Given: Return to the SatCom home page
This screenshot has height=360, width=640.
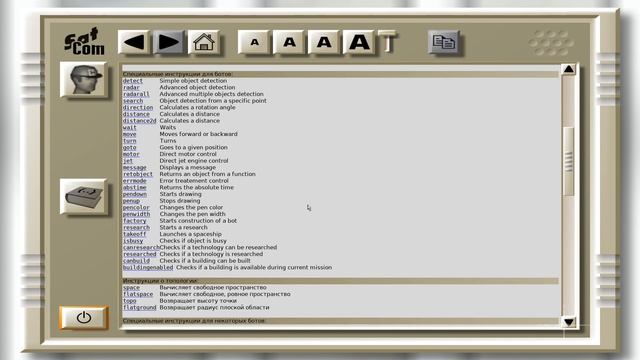Looking at the screenshot, I should (x=204, y=42).
